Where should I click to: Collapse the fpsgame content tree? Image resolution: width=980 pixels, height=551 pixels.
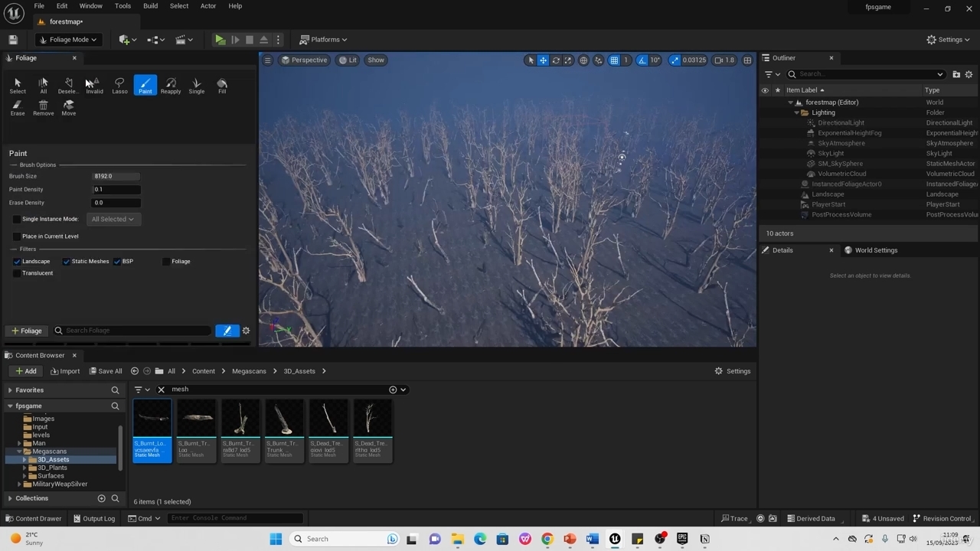tap(10, 406)
